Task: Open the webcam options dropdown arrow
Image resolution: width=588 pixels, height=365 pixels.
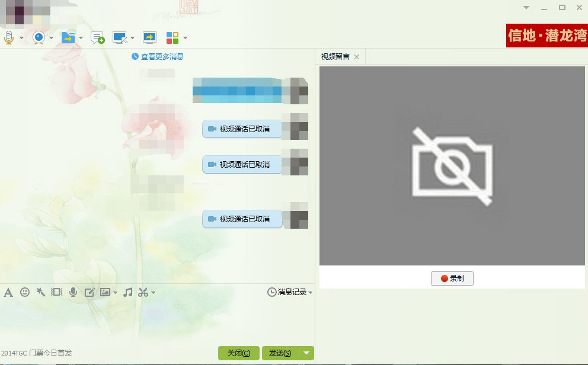Action: click(51, 37)
